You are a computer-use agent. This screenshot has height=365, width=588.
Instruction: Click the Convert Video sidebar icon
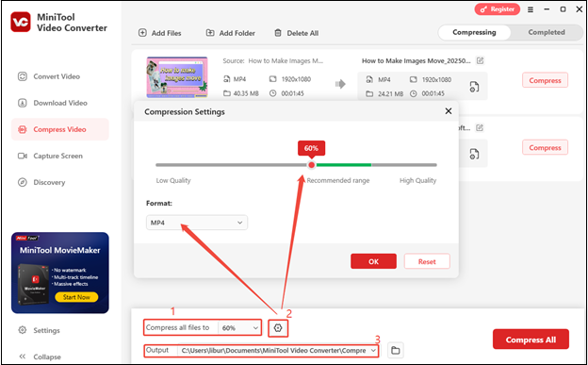(23, 76)
